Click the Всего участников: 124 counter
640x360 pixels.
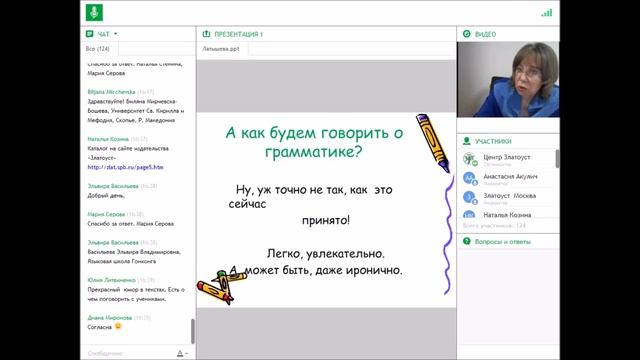coord(494,226)
